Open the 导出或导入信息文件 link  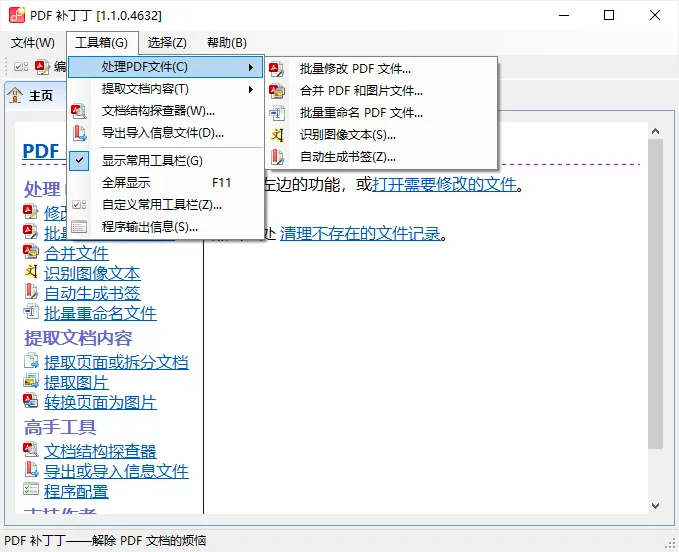[116, 471]
